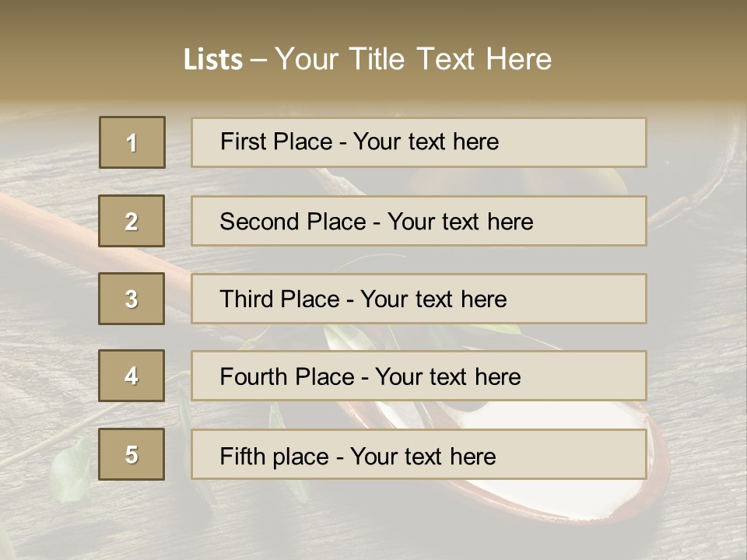Click the number 3 square
The image size is (747, 560).
[x=132, y=299]
